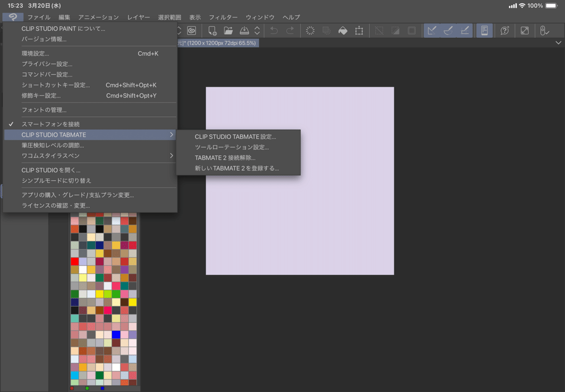
Task: Fill with the paint bucket icon
Action: [343, 31]
